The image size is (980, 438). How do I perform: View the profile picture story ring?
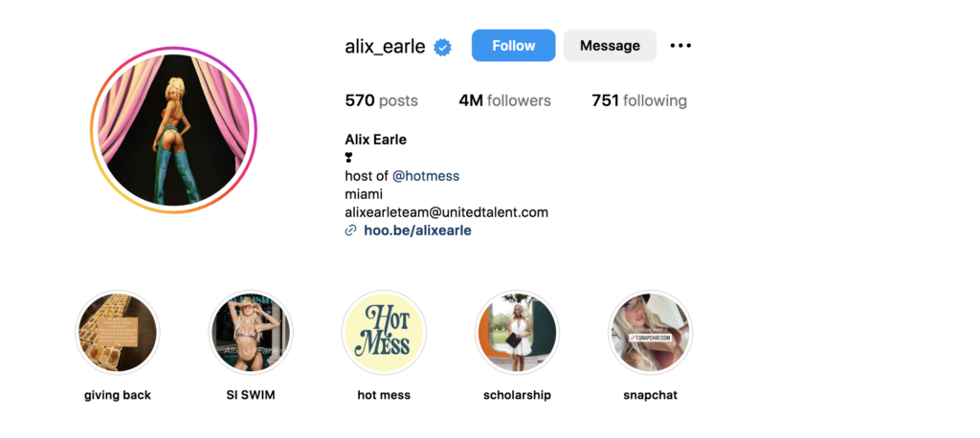click(174, 130)
